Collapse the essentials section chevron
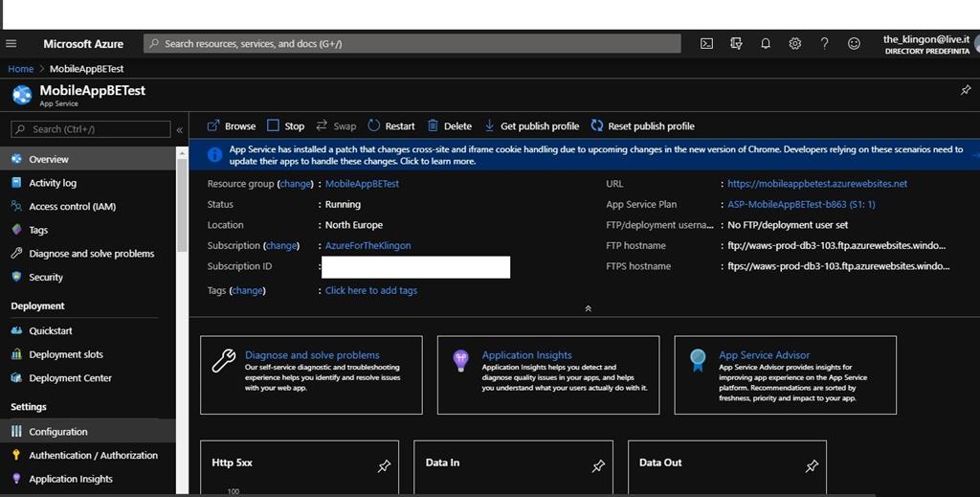This screenshot has width=980, height=497. [588, 308]
